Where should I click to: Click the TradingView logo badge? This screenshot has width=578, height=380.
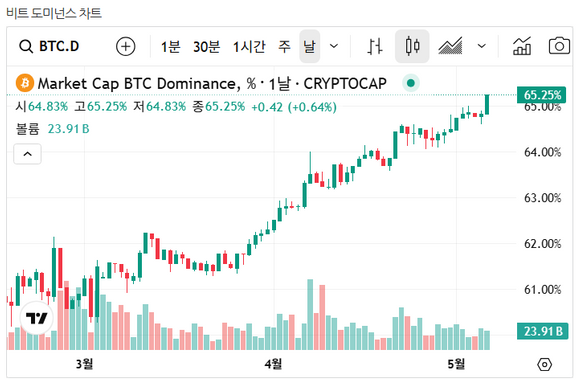coord(36,318)
